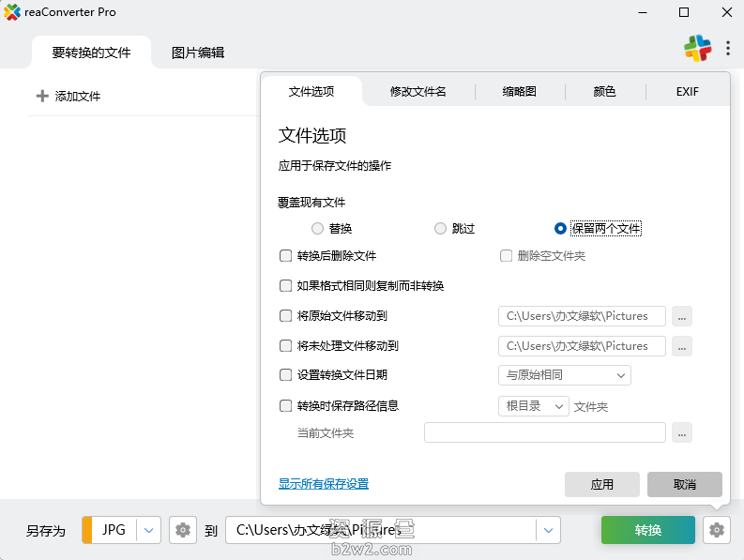This screenshot has width=744, height=560.
Task: Open the EXIF tab
Action: [687, 92]
